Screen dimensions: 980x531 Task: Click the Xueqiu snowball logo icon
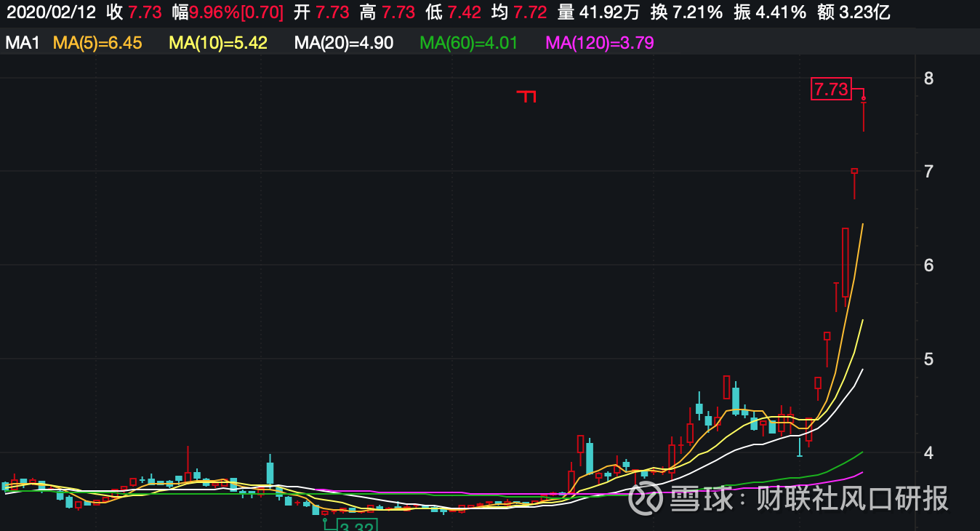coord(646,498)
